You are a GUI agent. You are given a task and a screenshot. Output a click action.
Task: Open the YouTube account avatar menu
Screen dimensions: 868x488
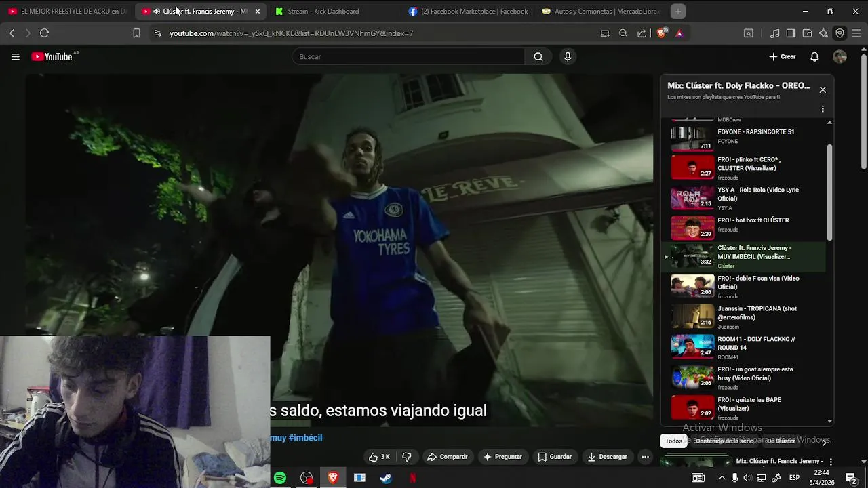840,57
